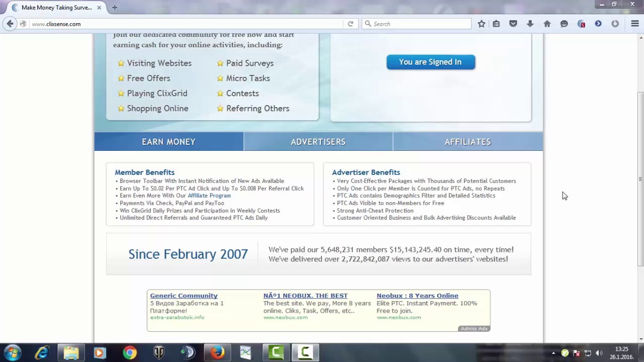
Task: Click the Referring Others list item
Action: (x=258, y=109)
